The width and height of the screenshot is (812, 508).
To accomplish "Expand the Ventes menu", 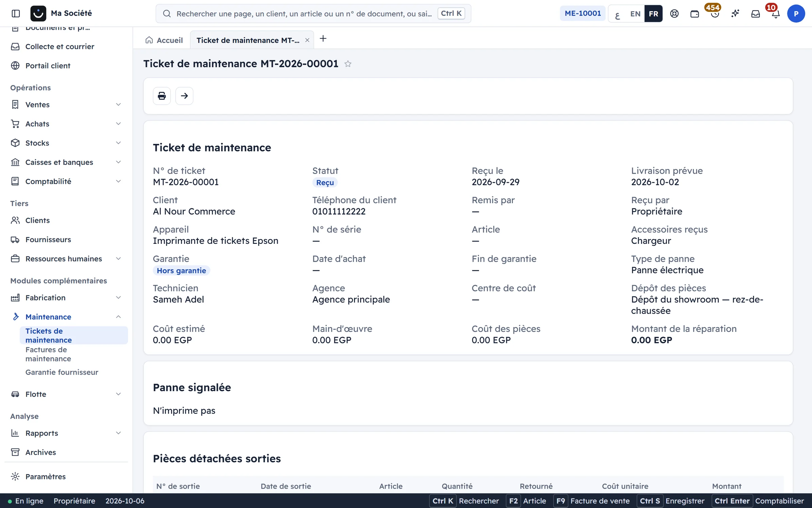I will tap(66, 105).
